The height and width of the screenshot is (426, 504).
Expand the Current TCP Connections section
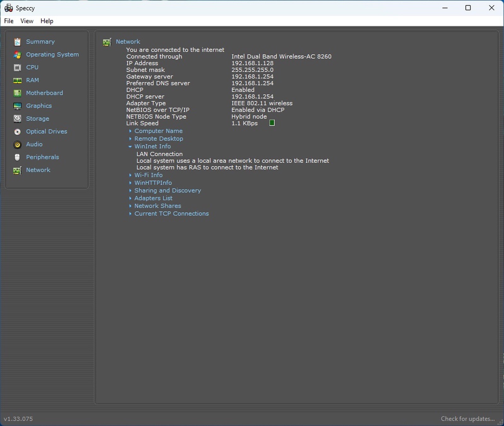click(x=130, y=214)
